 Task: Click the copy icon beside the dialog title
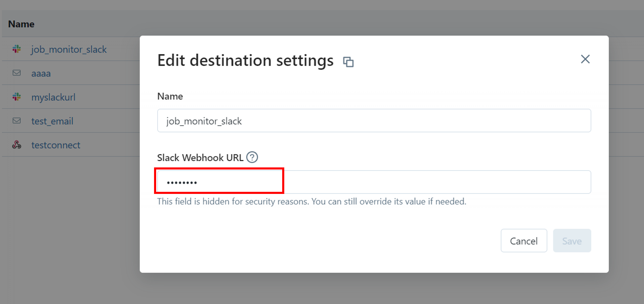coord(348,62)
